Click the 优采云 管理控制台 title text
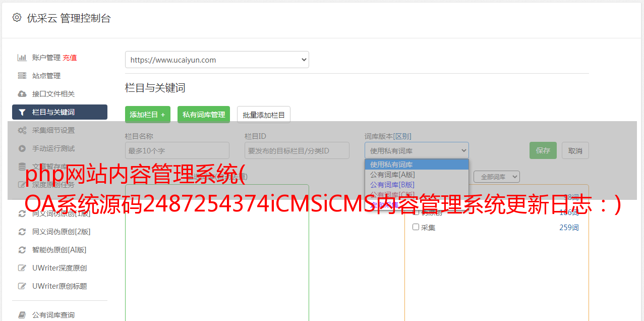The height and width of the screenshot is (321, 644). click(x=69, y=18)
